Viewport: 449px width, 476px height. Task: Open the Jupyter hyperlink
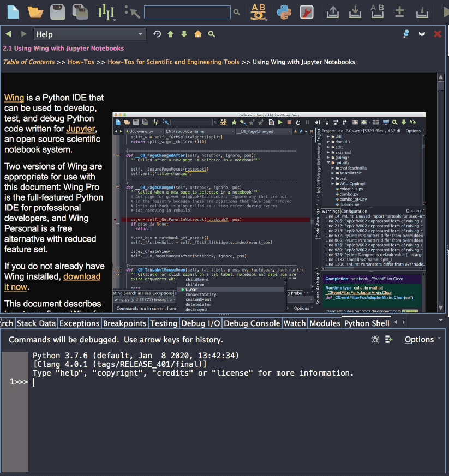click(81, 129)
